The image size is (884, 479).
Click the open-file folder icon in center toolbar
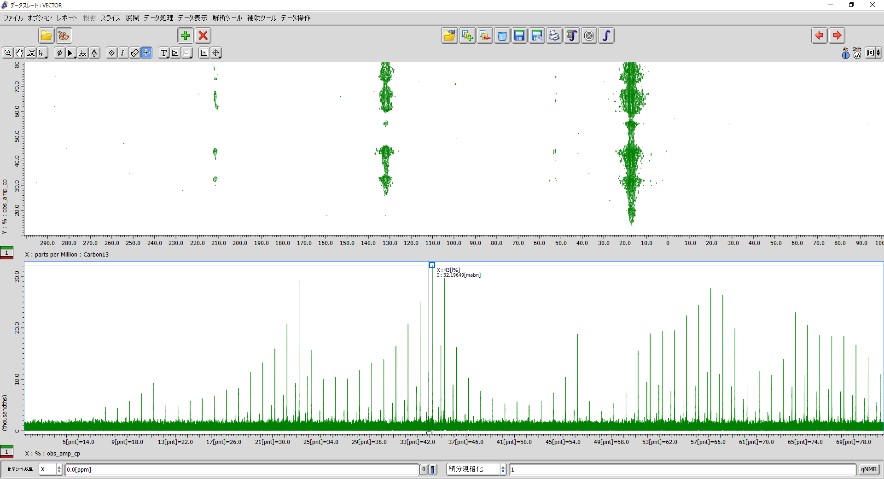click(449, 36)
